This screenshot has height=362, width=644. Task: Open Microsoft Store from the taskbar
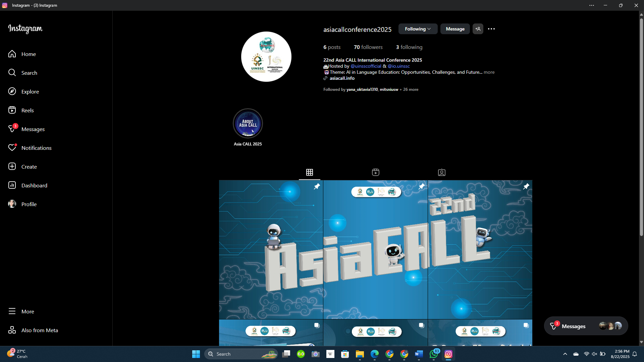click(345, 354)
